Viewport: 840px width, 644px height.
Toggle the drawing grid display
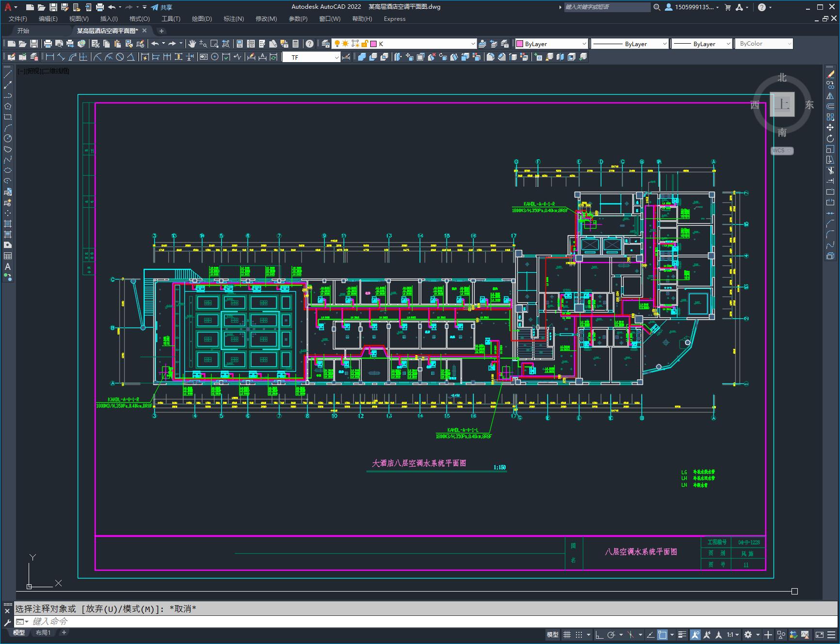pos(567,634)
